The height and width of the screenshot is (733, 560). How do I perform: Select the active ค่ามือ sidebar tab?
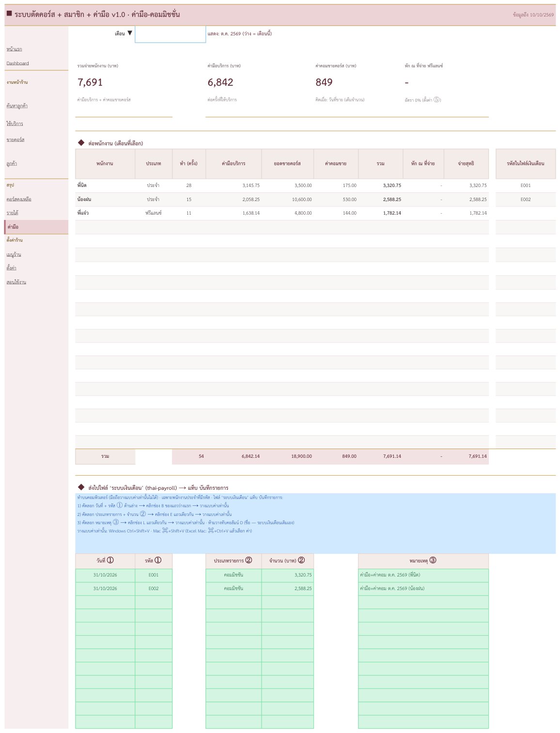pos(36,227)
